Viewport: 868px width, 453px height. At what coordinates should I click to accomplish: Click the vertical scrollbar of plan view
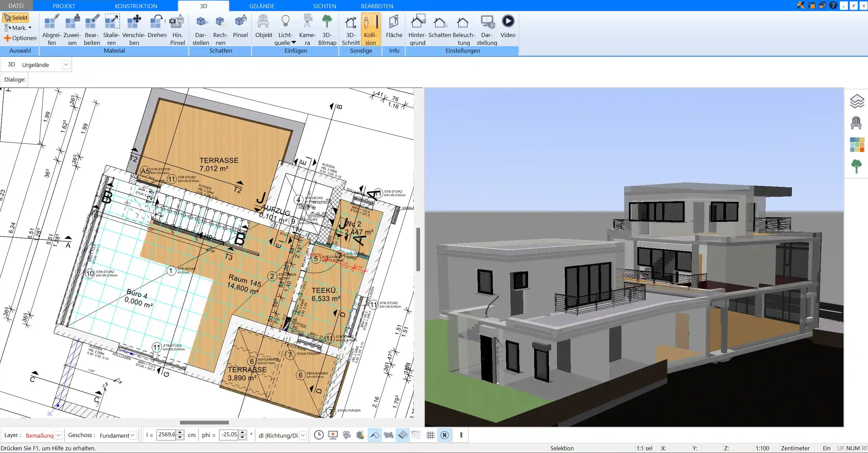[x=418, y=249]
